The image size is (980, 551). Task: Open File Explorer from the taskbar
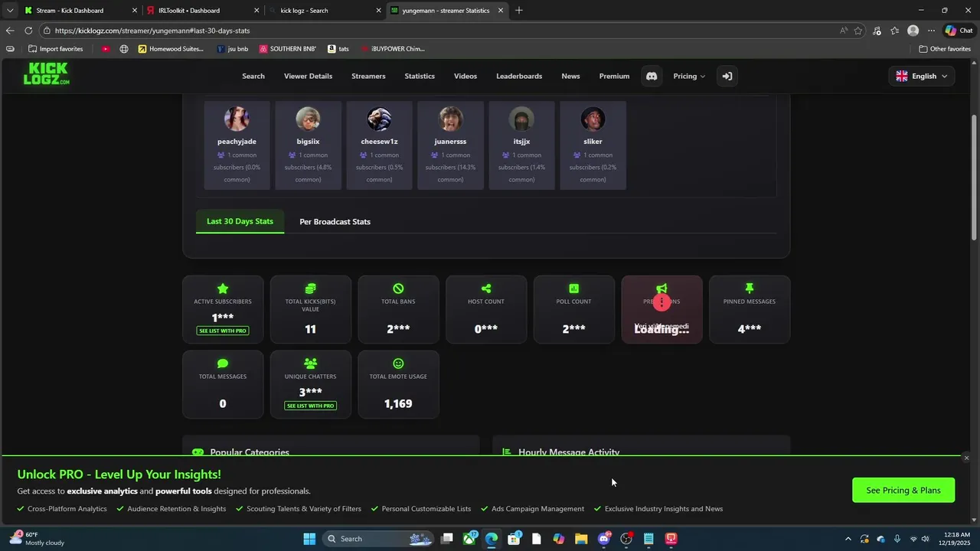click(581, 539)
